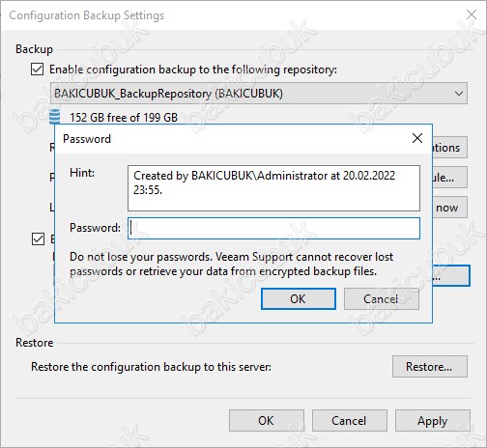Close the Password dialog with X
This screenshot has height=448, width=487.
(417, 138)
